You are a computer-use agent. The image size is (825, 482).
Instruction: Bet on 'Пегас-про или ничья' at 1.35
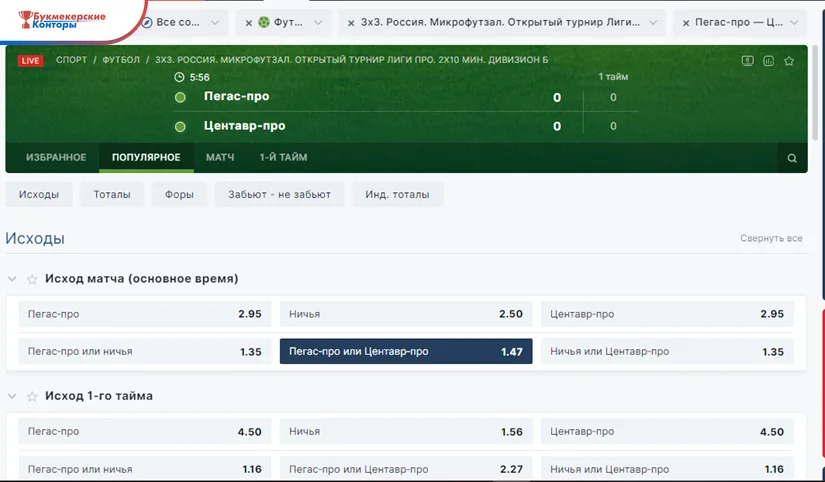click(x=145, y=352)
